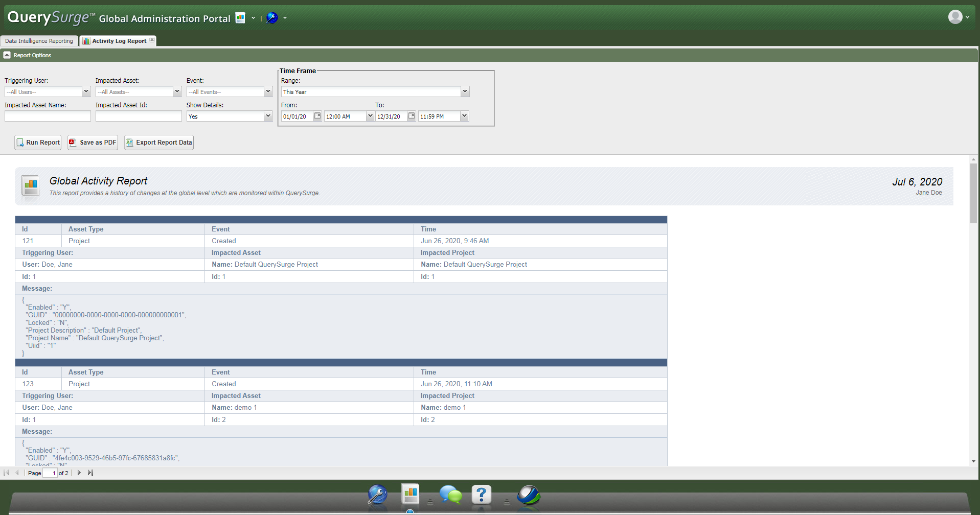Click the Impacted Asset Id field
Viewport: 980px width, 515px height.
point(139,116)
